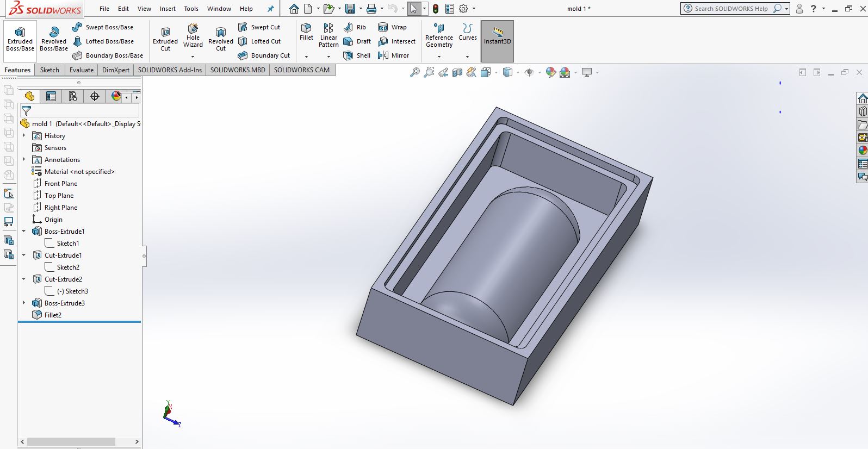Open the Reference Geometry tool

[439, 35]
